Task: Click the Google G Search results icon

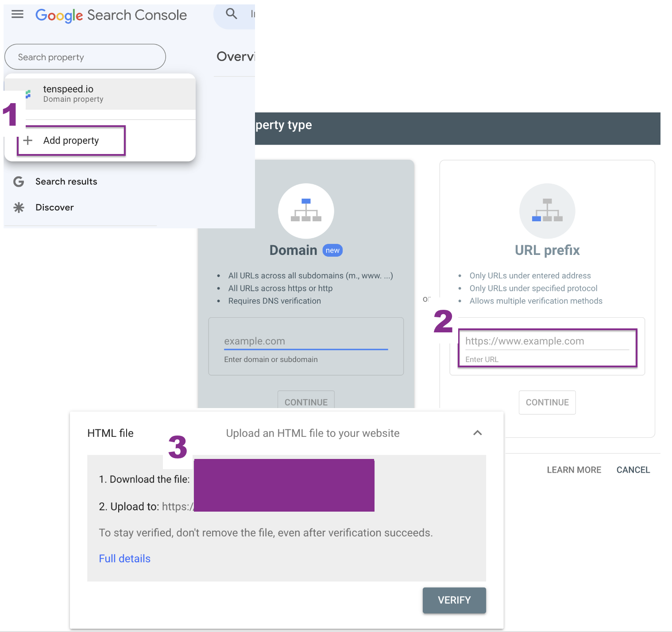Action: (x=19, y=181)
